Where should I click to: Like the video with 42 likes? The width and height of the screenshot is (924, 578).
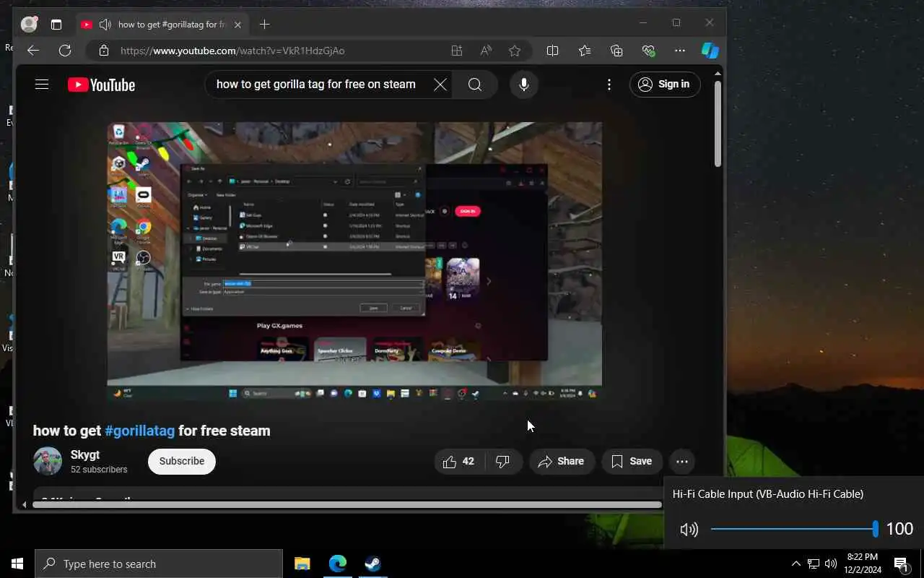click(460, 461)
